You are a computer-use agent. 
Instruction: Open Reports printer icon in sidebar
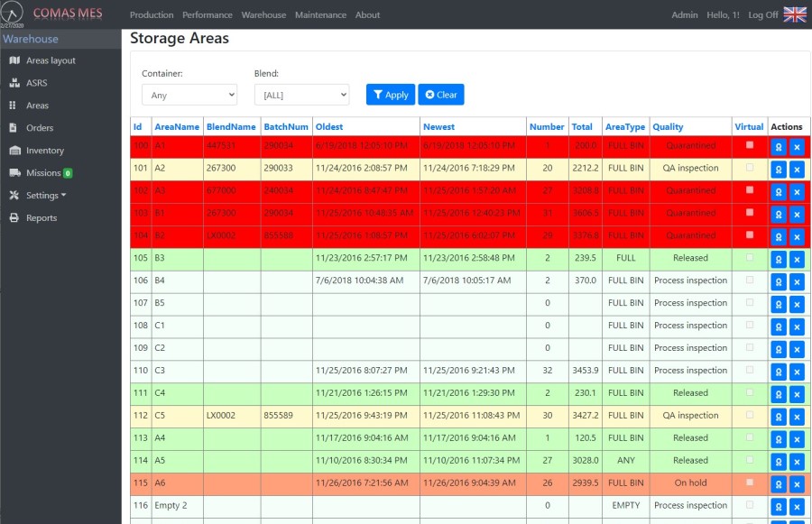pos(14,218)
